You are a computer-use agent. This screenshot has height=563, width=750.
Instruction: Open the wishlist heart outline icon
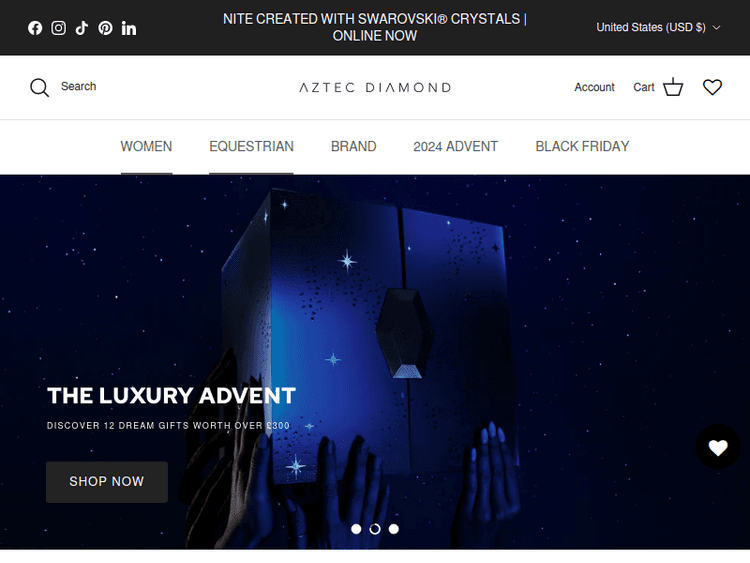[712, 87]
